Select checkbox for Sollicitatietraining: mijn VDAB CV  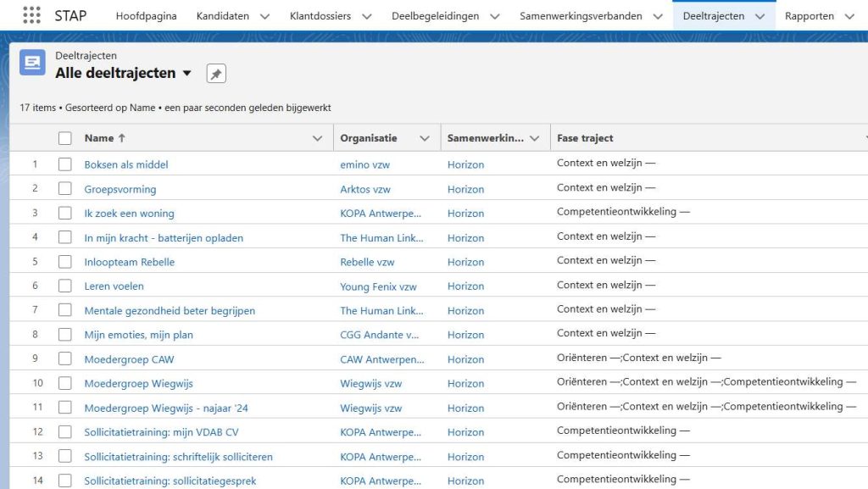(x=64, y=432)
